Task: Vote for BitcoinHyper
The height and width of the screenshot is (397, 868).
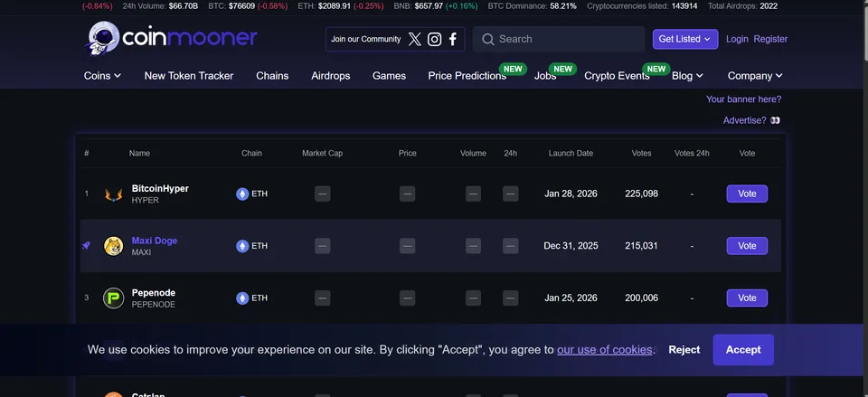Action: tap(747, 194)
